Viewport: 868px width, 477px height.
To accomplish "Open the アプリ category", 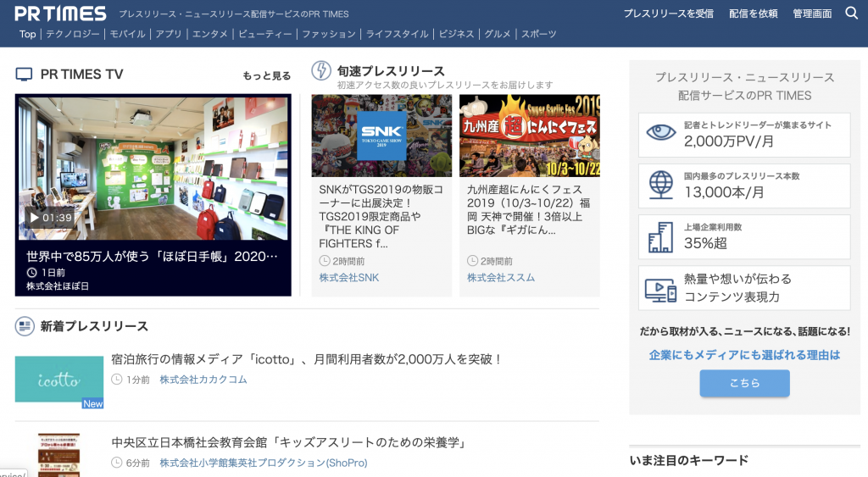I will (x=169, y=34).
